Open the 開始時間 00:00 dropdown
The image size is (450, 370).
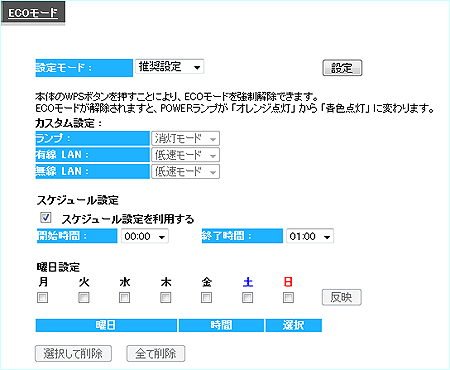click(x=145, y=236)
